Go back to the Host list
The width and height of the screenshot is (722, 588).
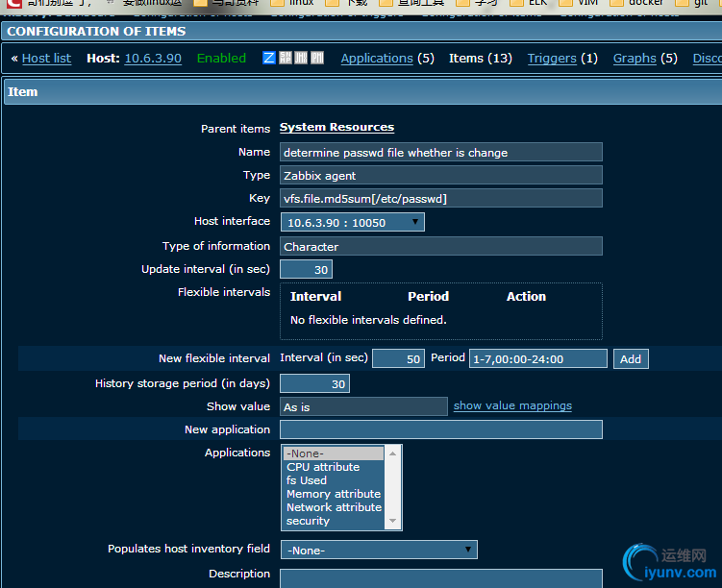(46, 59)
